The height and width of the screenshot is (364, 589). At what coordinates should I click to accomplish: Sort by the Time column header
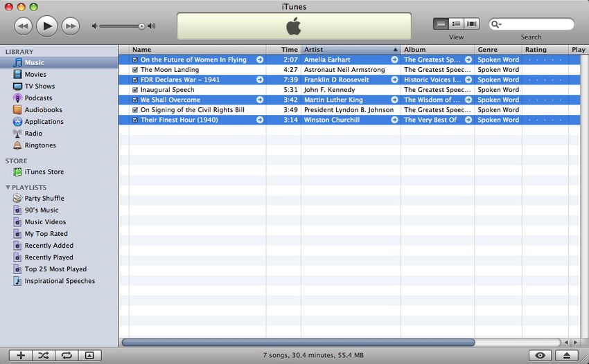283,50
